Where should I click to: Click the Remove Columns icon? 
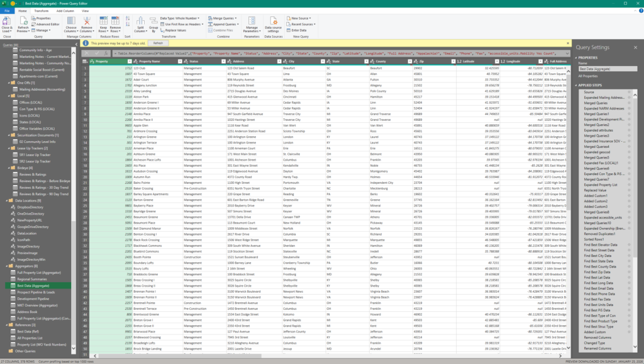87,22
